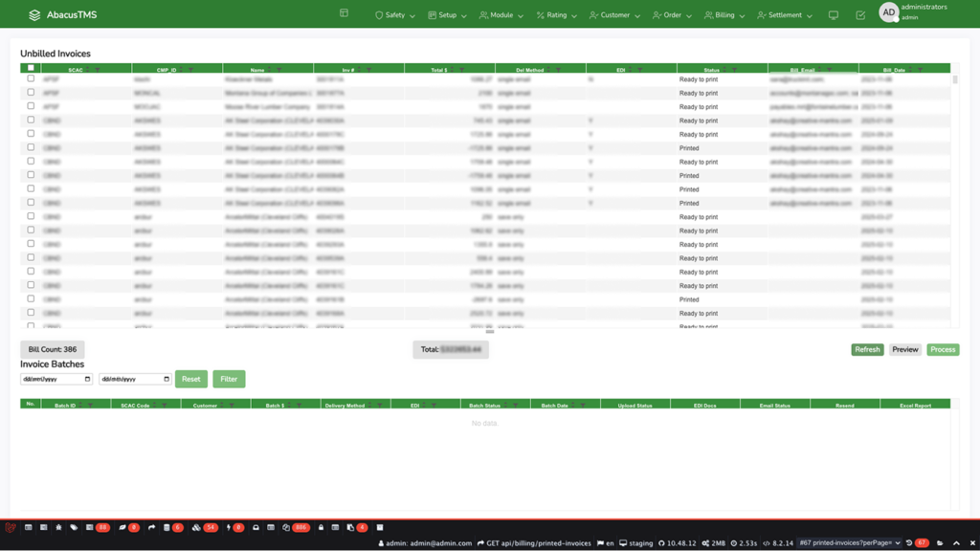Click the AD user avatar
980x551 pixels.
(888, 12)
